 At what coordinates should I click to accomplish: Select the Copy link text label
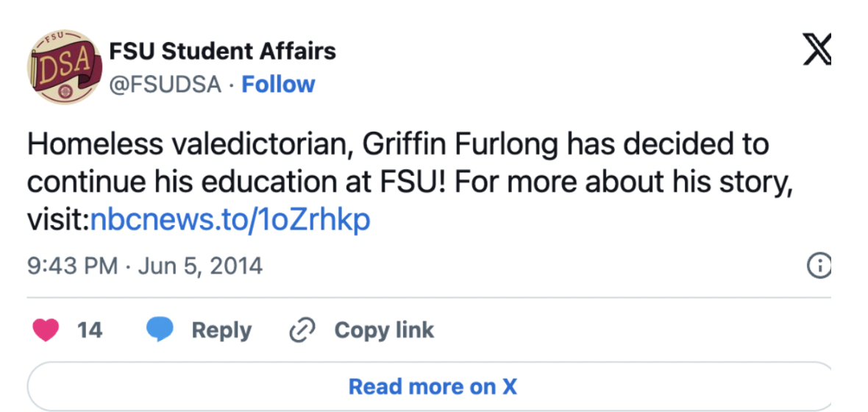coord(384,330)
